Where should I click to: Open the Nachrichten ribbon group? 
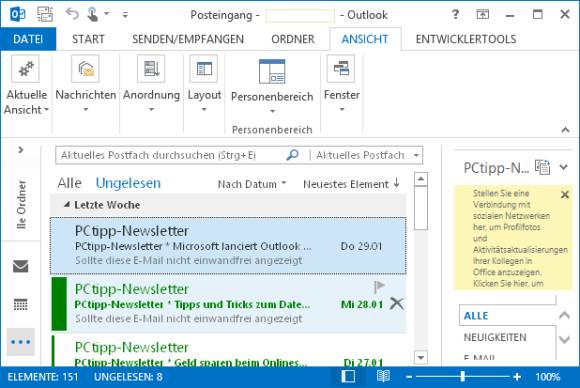pos(85,84)
